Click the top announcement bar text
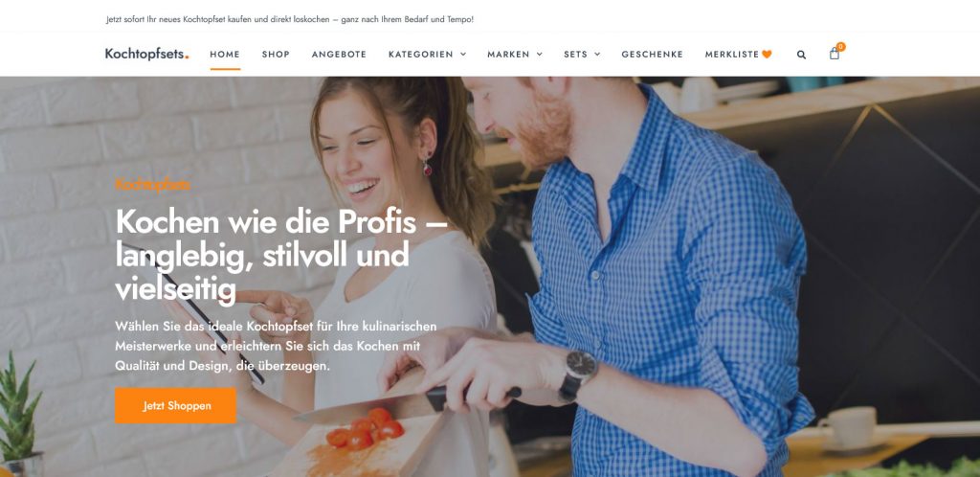Image resolution: width=980 pixels, height=477 pixels. [290, 19]
